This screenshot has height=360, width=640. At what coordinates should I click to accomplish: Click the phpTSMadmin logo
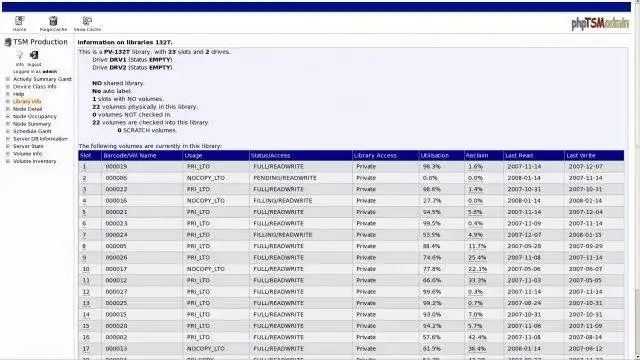(600, 23)
